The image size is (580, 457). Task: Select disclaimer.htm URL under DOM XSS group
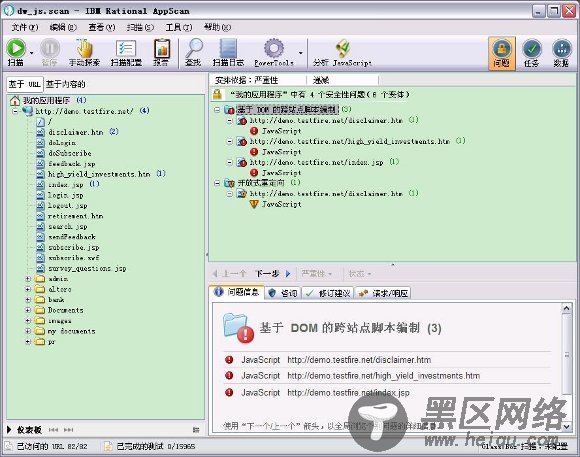click(x=326, y=120)
